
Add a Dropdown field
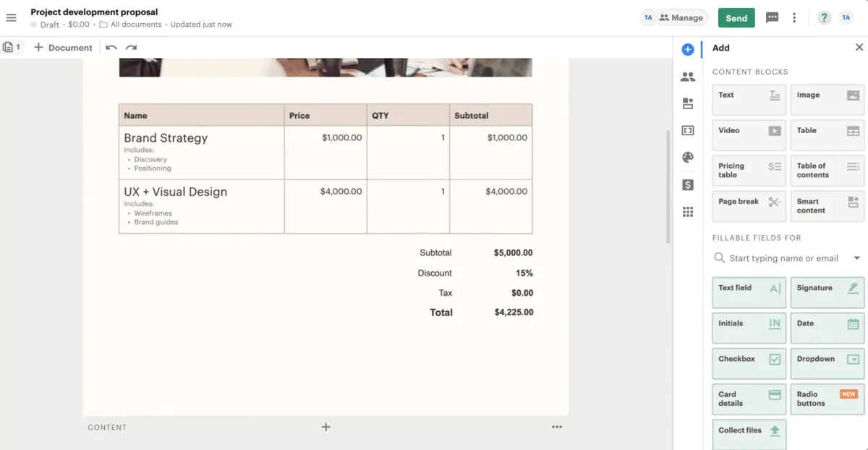[827, 363]
